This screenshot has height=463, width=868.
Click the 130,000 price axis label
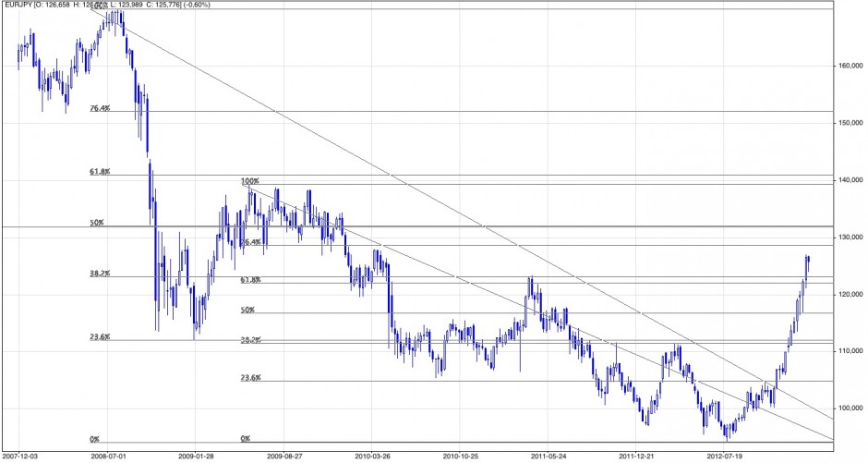(849, 237)
